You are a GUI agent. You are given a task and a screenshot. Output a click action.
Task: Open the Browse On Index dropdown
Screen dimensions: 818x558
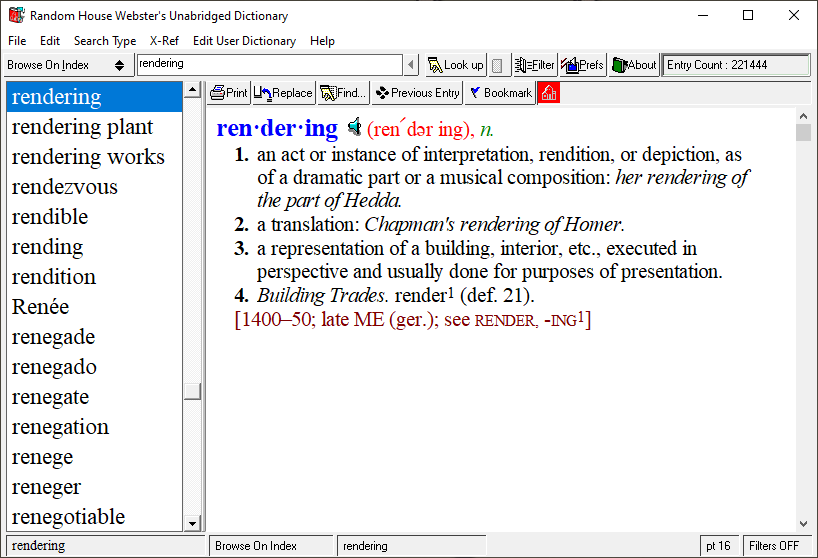tap(66, 65)
